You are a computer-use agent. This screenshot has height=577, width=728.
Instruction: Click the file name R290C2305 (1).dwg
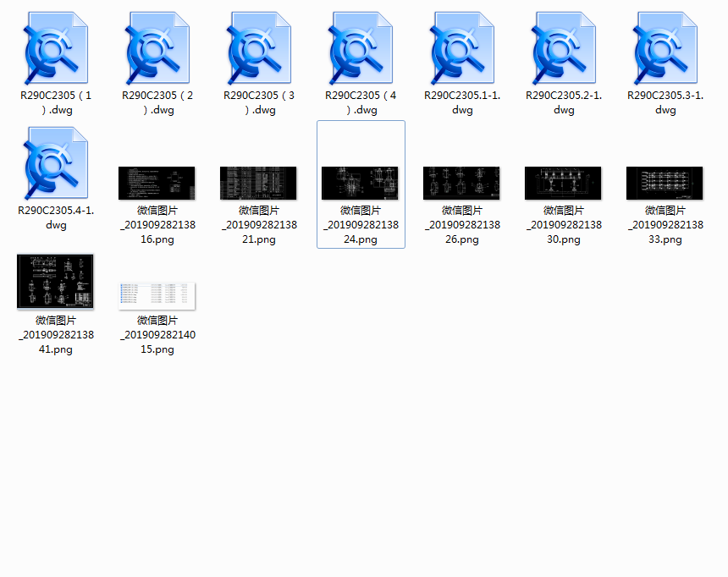pyautogui.click(x=56, y=102)
